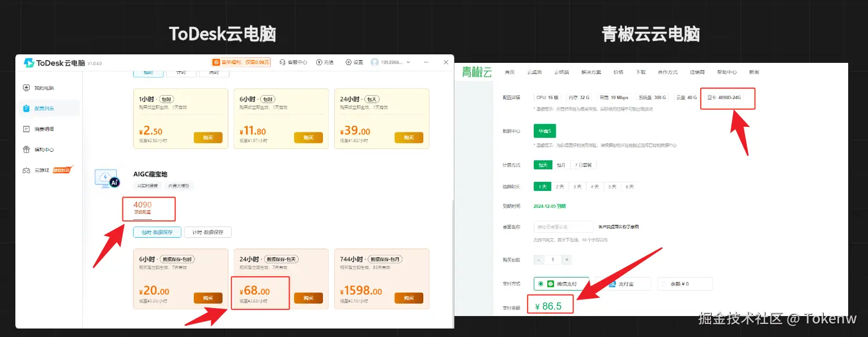
Task: Click the CPU: 16 核 spec cell
Action: point(547,97)
